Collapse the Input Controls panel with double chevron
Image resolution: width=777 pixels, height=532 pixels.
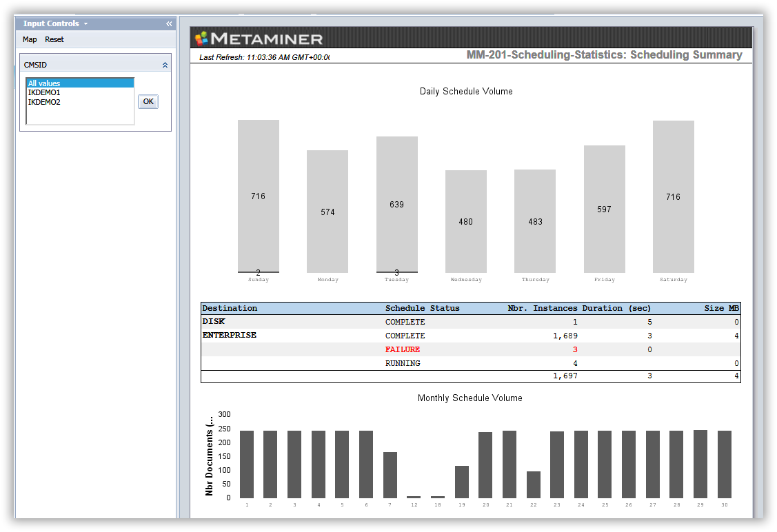pyautogui.click(x=169, y=24)
